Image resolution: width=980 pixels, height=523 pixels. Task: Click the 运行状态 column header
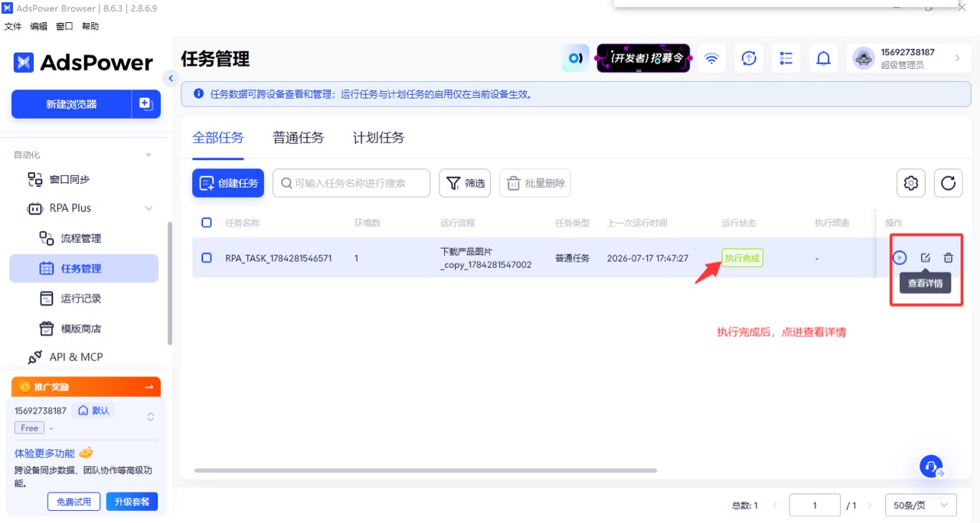(x=739, y=223)
